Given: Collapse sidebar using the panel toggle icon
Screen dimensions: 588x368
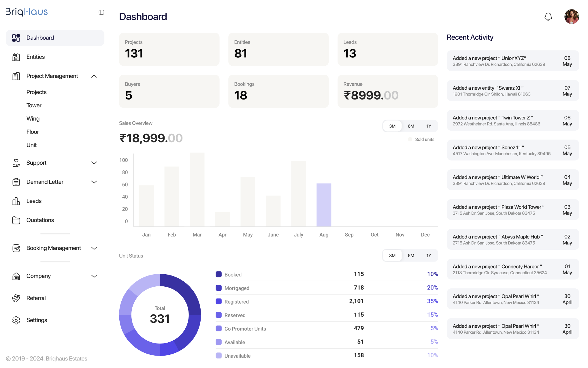Looking at the screenshot, I should click(x=101, y=12).
